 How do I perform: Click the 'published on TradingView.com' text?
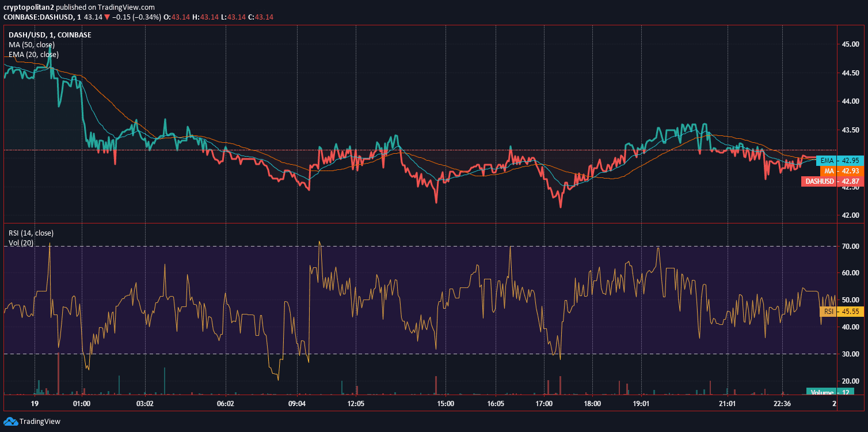(x=105, y=7)
